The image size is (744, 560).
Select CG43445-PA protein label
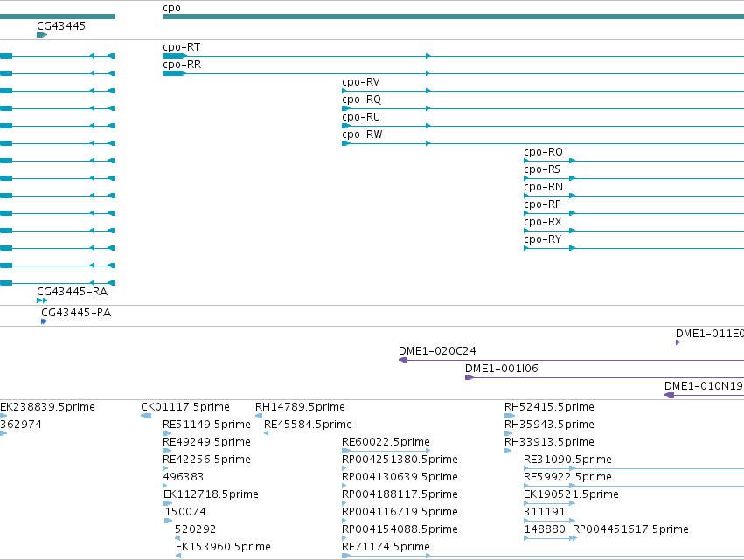[x=76, y=313]
